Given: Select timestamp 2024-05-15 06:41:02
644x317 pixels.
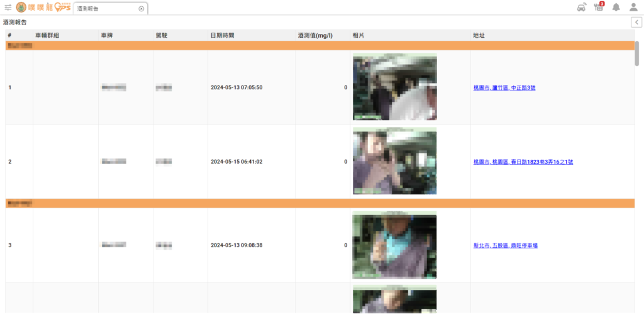Looking at the screenshot, I should click(236, 162).
